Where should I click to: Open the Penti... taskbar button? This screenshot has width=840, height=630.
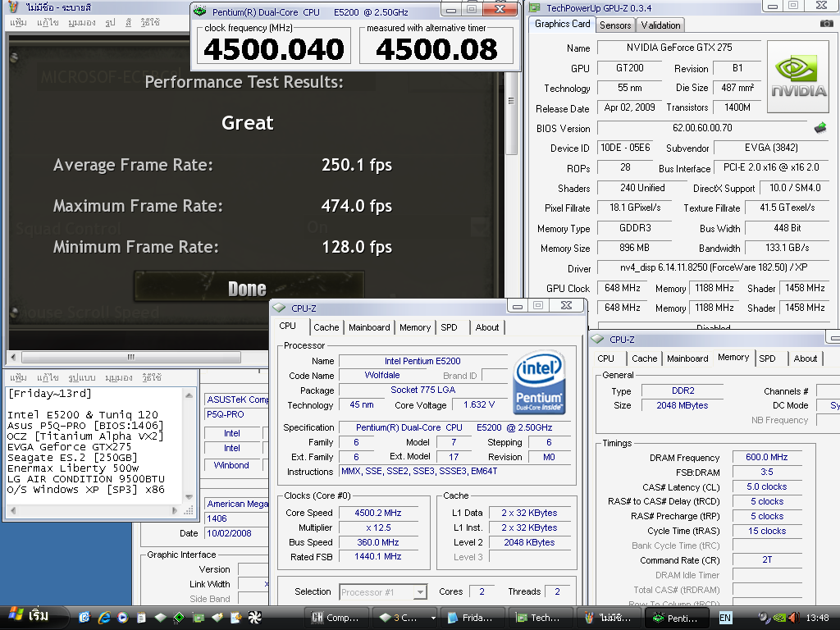click(677, 618)
